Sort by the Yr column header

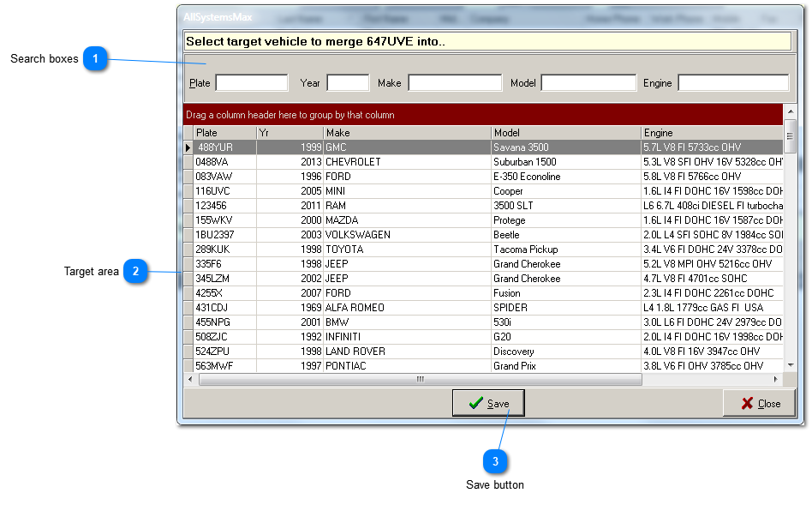click(x=290, y=133)
